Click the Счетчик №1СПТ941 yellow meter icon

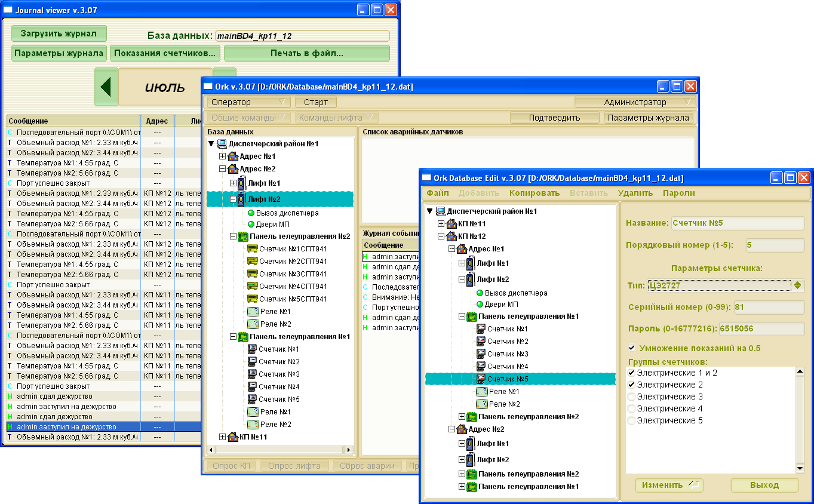pyautogui.click(x=252, y=262)
